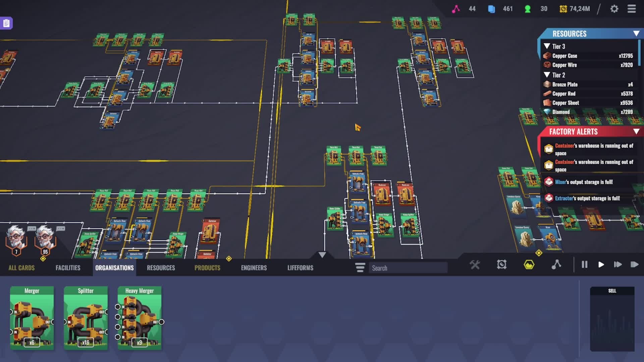The height and width of the screenshot is (362, 644).
Task: Click the Sell card area
Action: coord(612,318)
